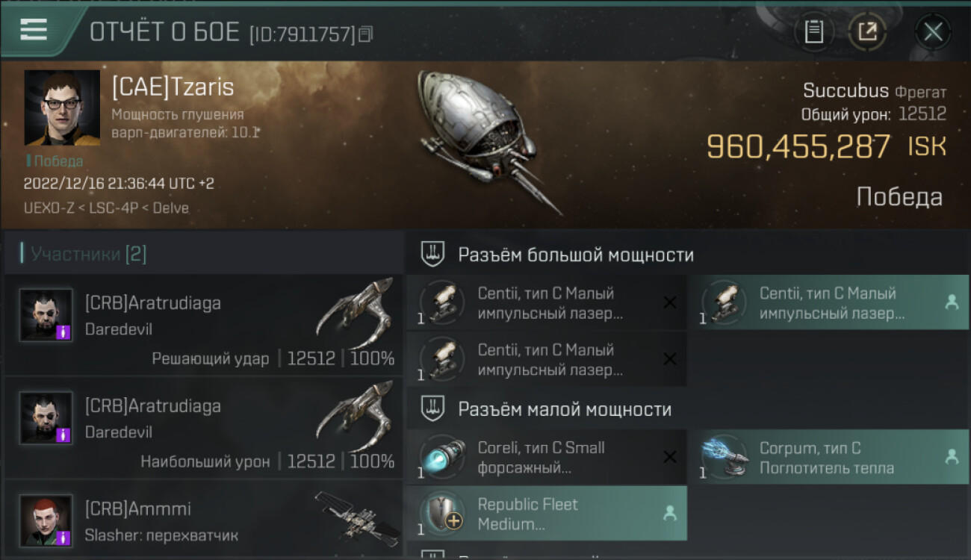Click the low power slot header
The image size is (971, 560).
[x=687, y=409]
